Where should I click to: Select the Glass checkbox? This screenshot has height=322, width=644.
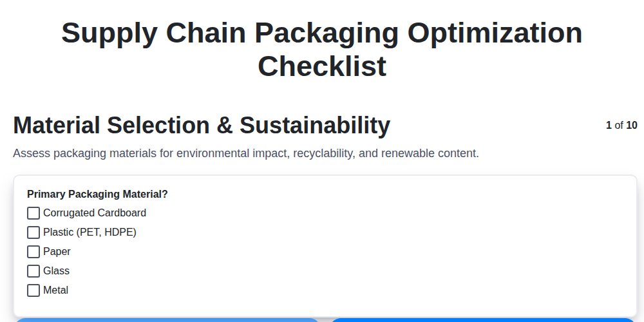[x=33, y=271]
